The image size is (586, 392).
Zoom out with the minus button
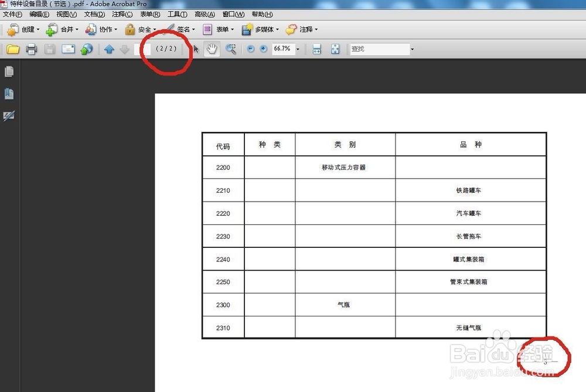[250, 49]
